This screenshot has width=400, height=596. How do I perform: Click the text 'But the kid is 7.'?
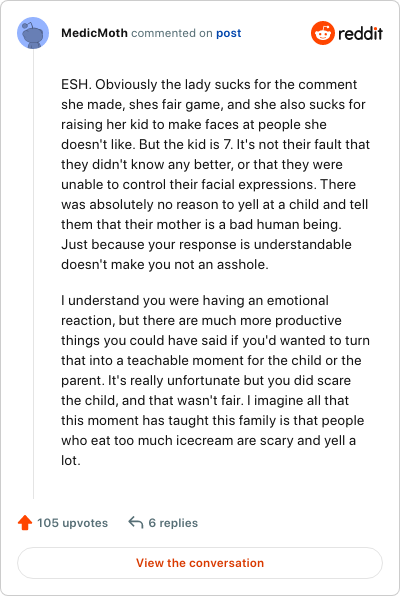click(186, 144)
